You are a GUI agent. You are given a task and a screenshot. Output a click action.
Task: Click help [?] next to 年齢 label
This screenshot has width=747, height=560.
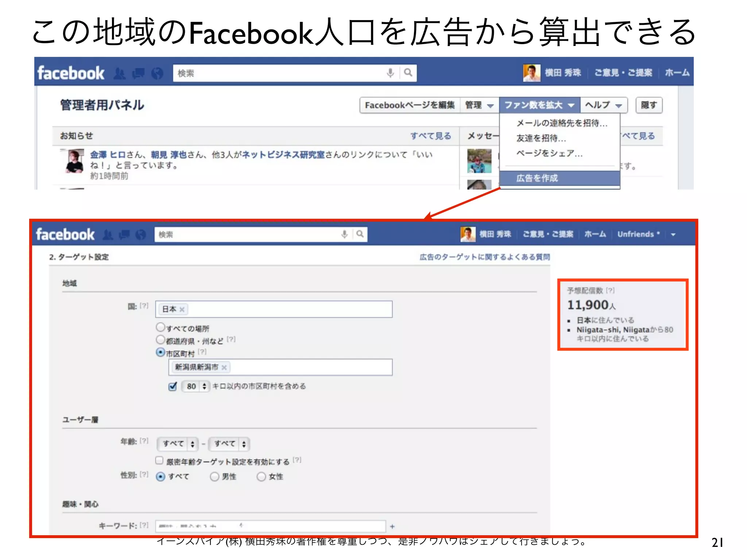tap(144, 441)
